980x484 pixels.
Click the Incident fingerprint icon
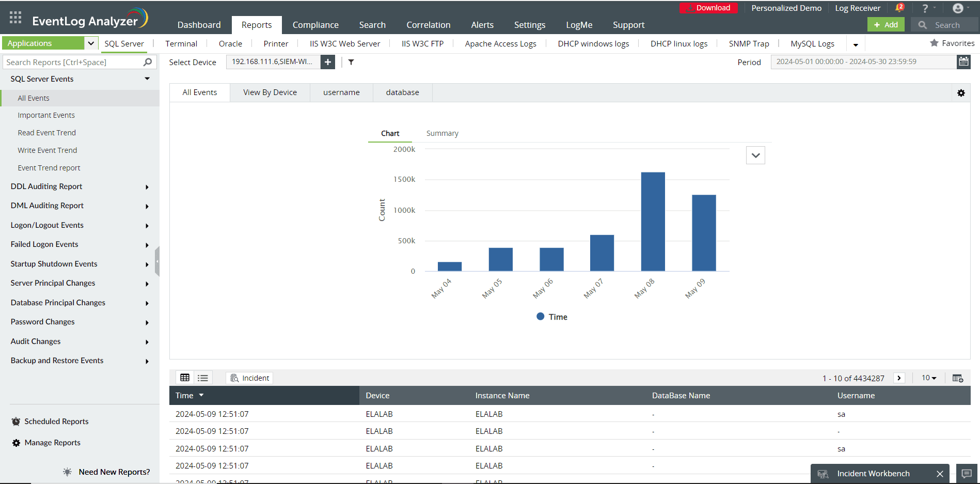pyautogui.click(x=235, y=378)
